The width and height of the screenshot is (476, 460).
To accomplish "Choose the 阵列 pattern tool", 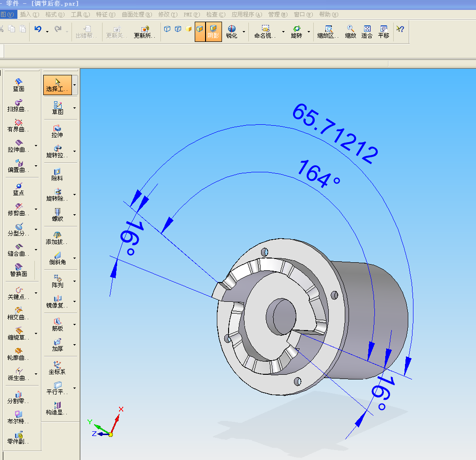I will click(57, 282).
